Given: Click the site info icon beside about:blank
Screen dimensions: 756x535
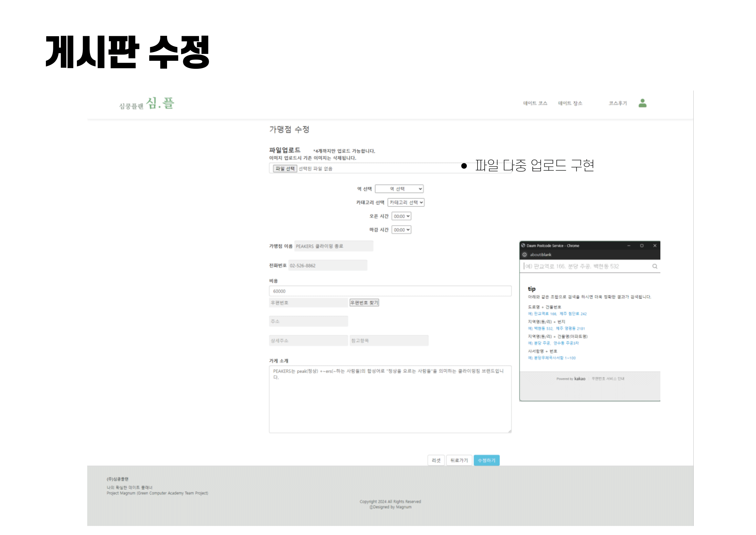Looking at the screenshot, I should click(525, 255).
